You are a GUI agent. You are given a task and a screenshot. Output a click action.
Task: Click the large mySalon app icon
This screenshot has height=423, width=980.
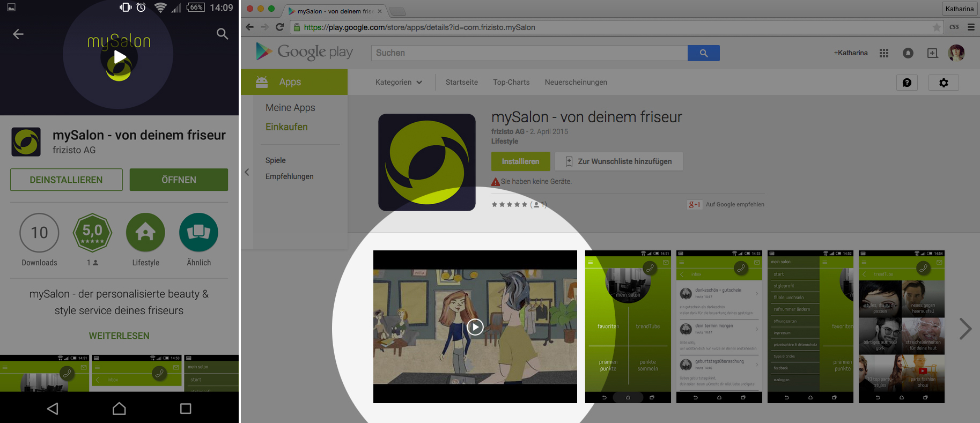(x=427, y=162)
